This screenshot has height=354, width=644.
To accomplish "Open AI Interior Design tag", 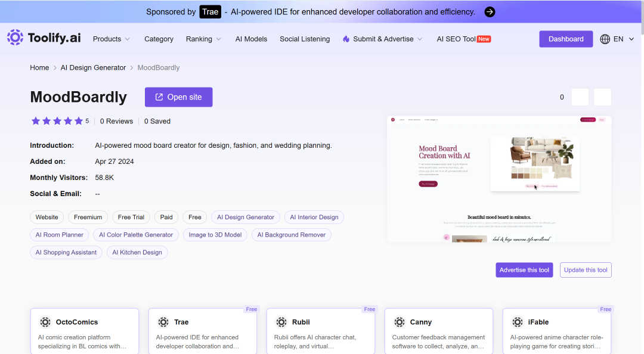I will click(314, 218).
